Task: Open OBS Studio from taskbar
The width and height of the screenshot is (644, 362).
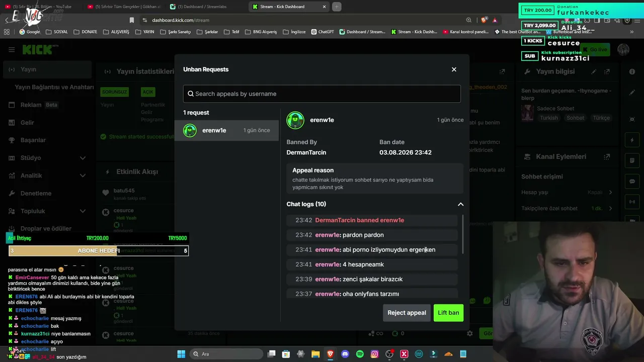Action: pyautogui.click(x=389, y=354)
